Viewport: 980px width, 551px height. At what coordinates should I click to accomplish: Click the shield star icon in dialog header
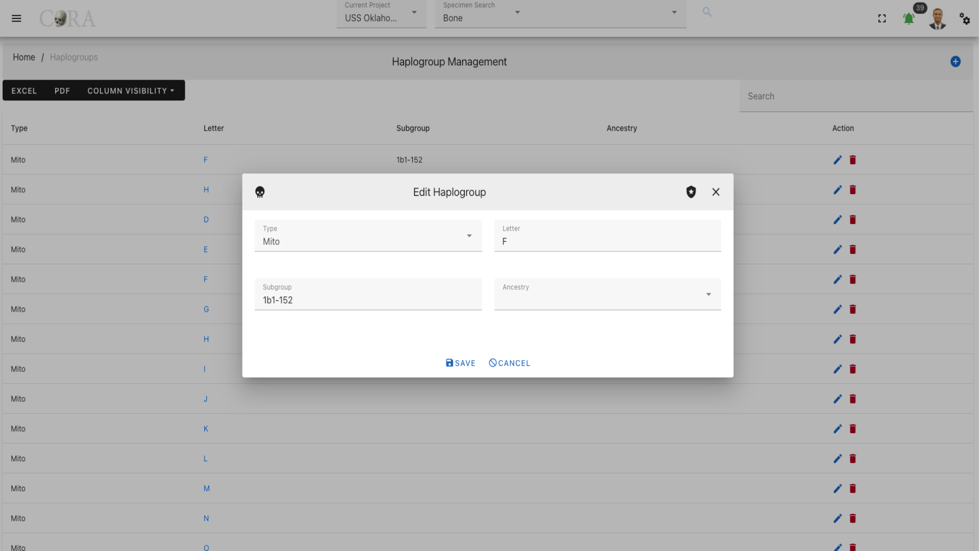tap(691, 192)
